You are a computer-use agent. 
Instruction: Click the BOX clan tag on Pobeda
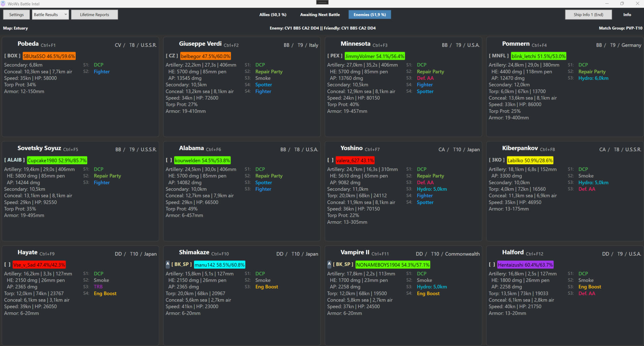(12, 56)
